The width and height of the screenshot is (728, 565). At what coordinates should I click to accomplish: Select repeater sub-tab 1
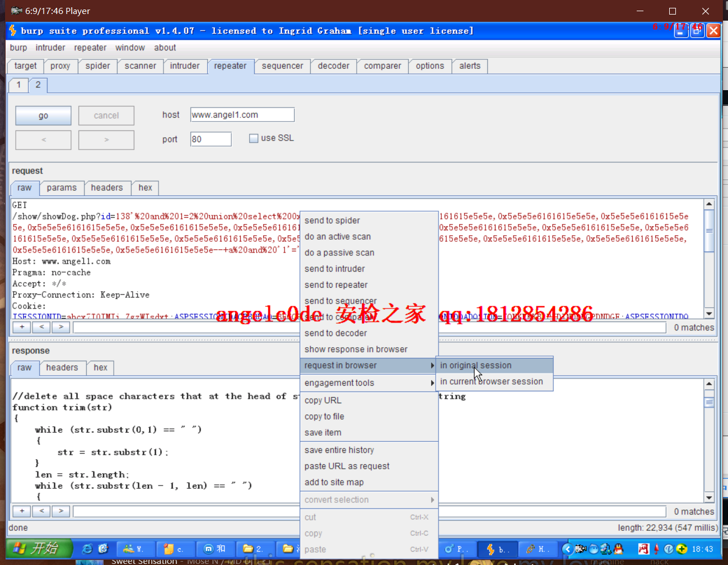[18, 85]
